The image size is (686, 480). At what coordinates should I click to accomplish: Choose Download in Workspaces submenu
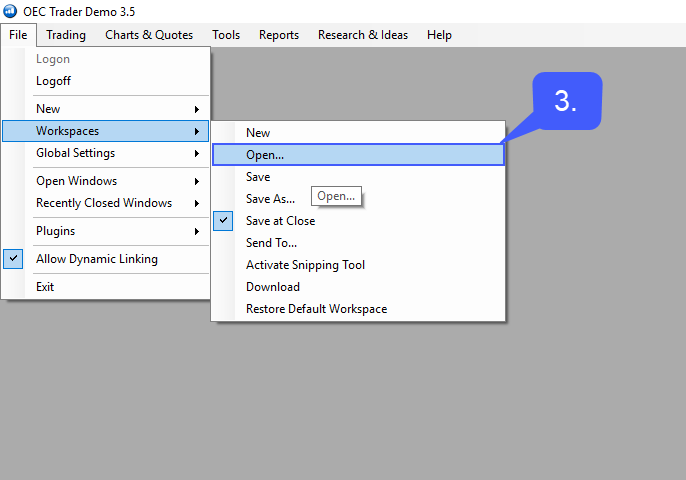(358, 287)
